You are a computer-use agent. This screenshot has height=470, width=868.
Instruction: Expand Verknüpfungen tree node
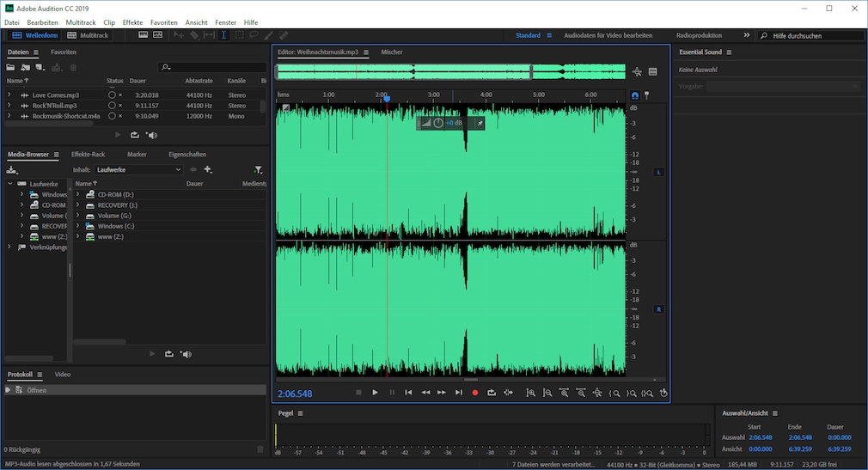point(9,247)
